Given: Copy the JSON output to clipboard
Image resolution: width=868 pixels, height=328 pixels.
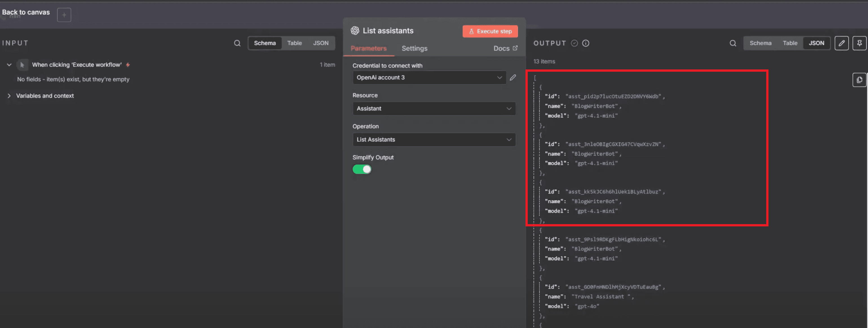Looking at the screenshot, I should 859,80.
